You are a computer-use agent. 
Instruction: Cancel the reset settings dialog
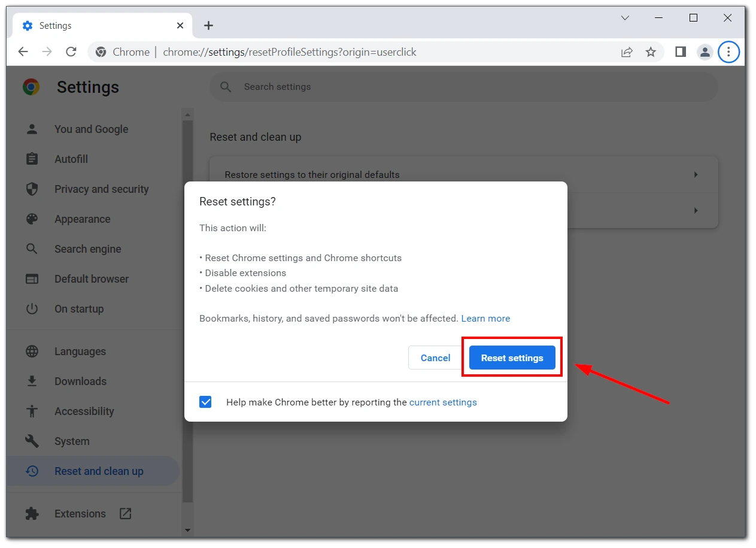coord(435,358)
